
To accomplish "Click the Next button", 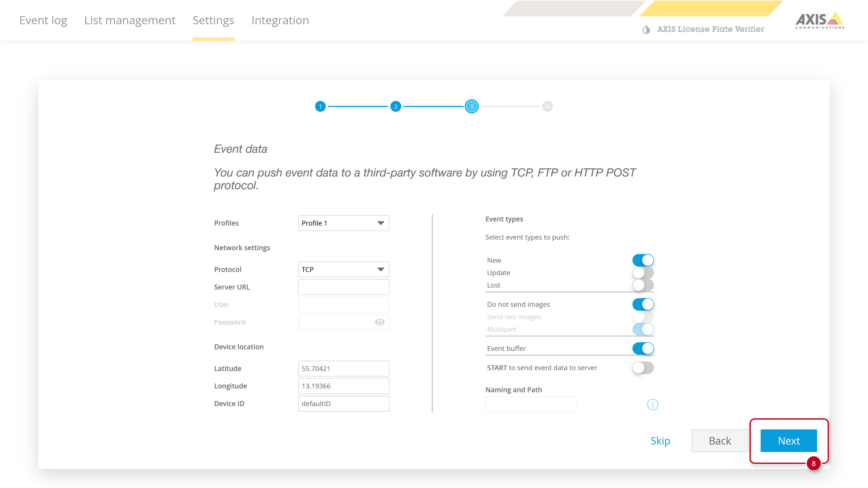I will point(789,440).
